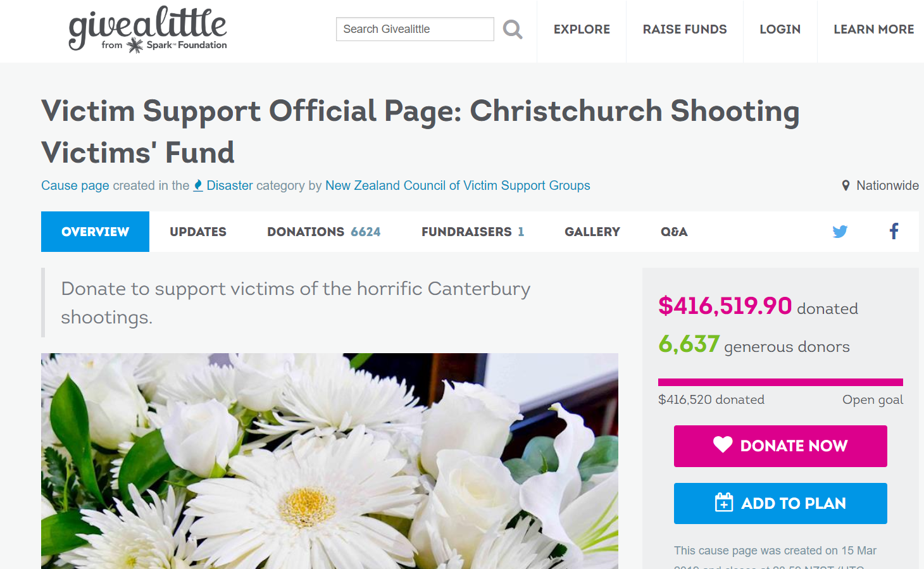Share the page via Twitter icon
This screenshot has width=924, height=569.
click(840, 232)
